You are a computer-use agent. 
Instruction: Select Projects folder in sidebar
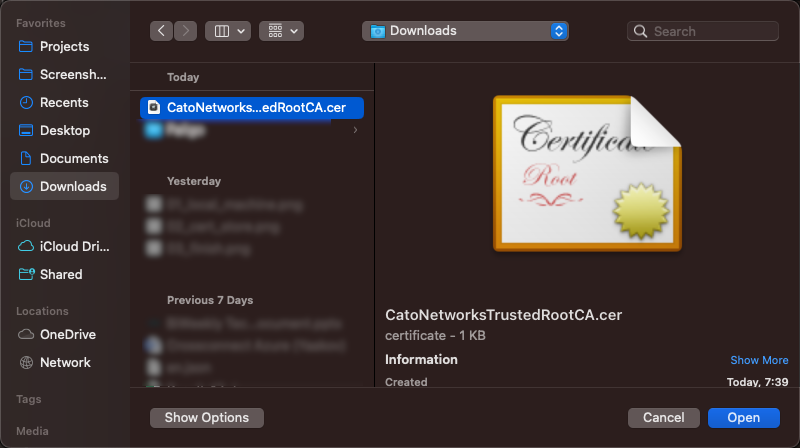tap(64, 46)
